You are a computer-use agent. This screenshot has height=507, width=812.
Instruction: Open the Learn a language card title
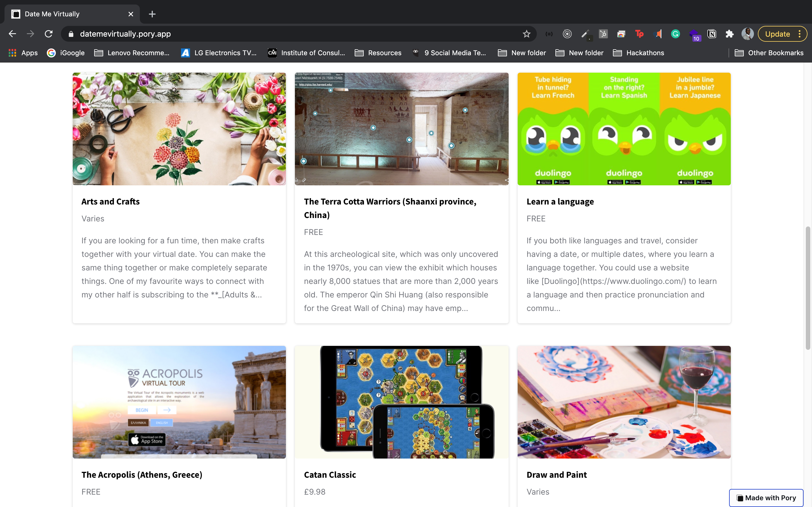coord(560,201)
